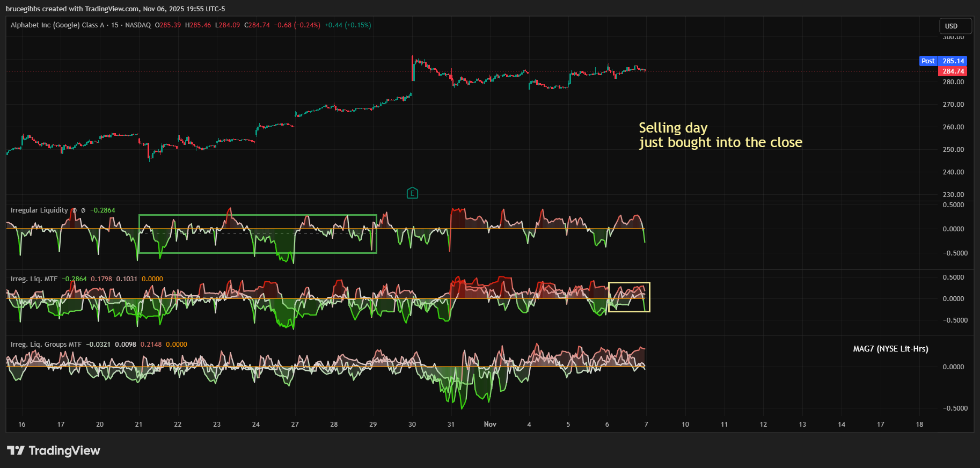This screenshot has width=980, height=468.
Task: Select the Irregular Liquidity indicator legend
Action: [39, 210]
